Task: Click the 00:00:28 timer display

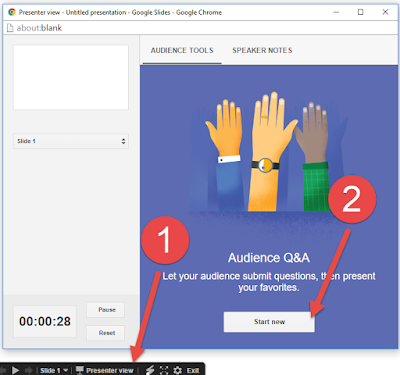Action: point(45,321)
